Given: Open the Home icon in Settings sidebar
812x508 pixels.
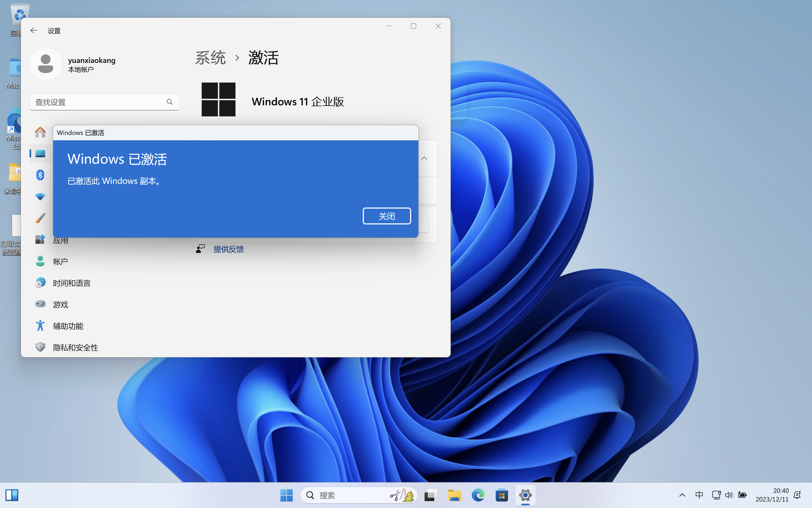Looking at the screenshot, I should (x=40, y=132).
